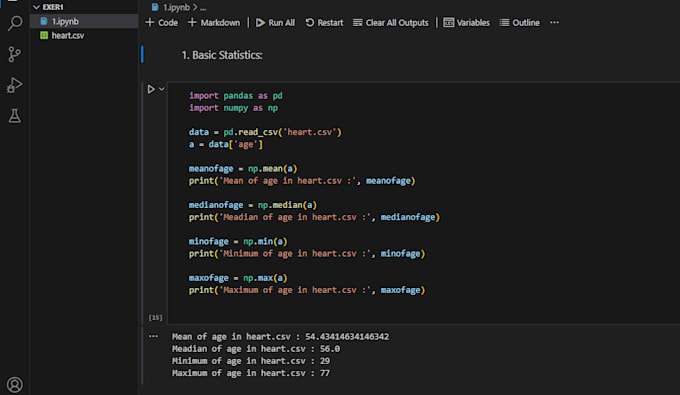The width and height of the screenshot is (680, 395).
Task: Open more notebook toolbar actions
Action: click(554, 22)
